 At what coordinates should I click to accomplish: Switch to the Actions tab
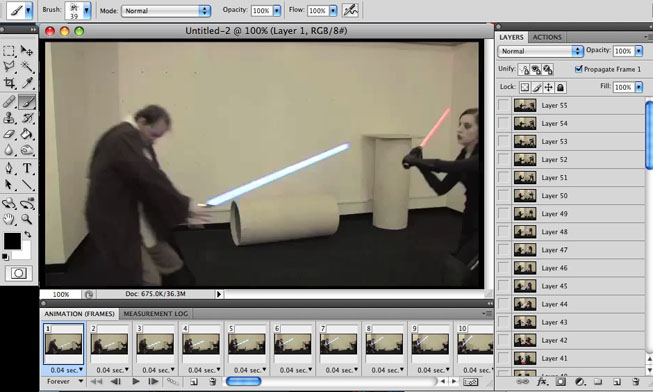click(547, 37)
